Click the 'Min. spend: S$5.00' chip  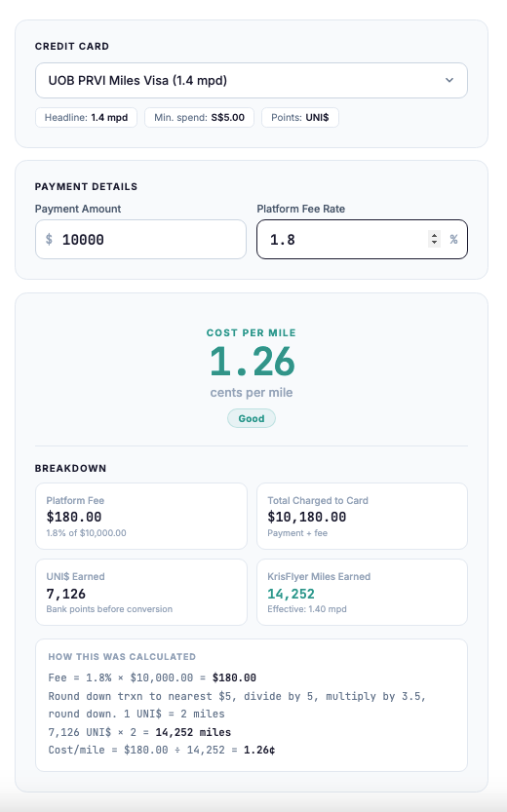(x=199, y=118)
